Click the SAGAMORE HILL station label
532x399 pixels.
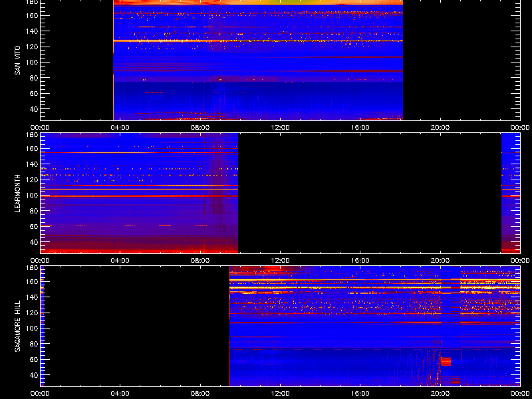tap(17, 327)
